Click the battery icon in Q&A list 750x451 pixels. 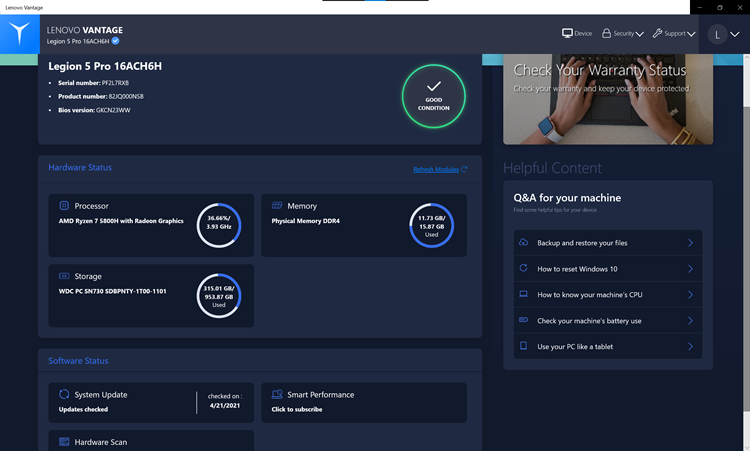[524, 320]
